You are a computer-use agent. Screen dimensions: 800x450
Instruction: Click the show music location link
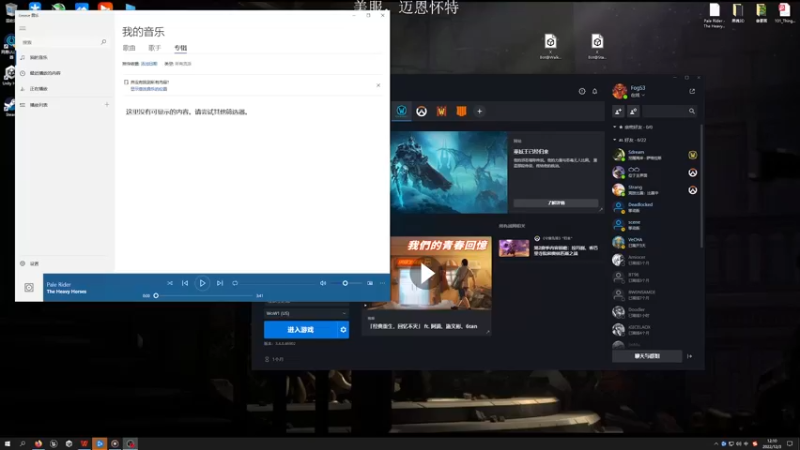(x=148, y=89)
